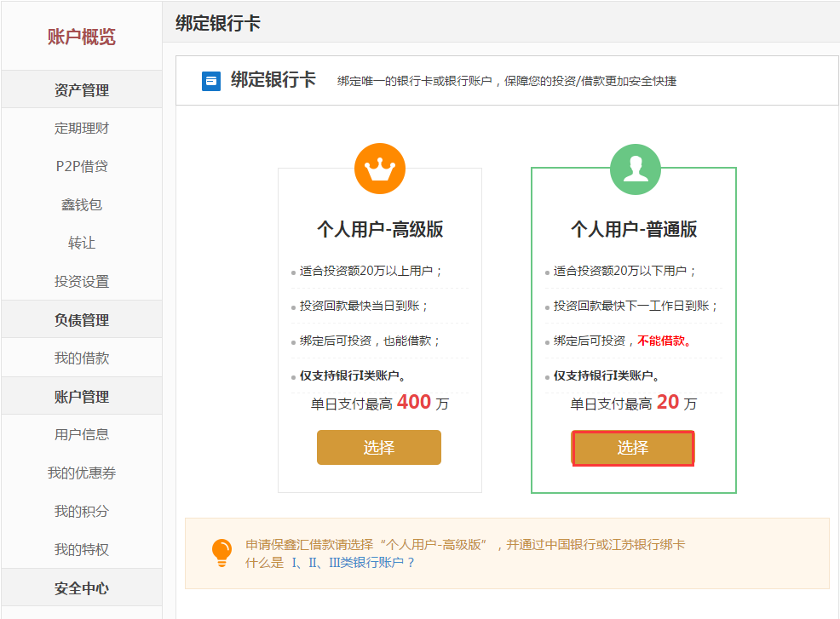The width and height of the screenshot is (840, 619).
Task: Open the 转让 sidebar item
Action: [x=82, y=244]
